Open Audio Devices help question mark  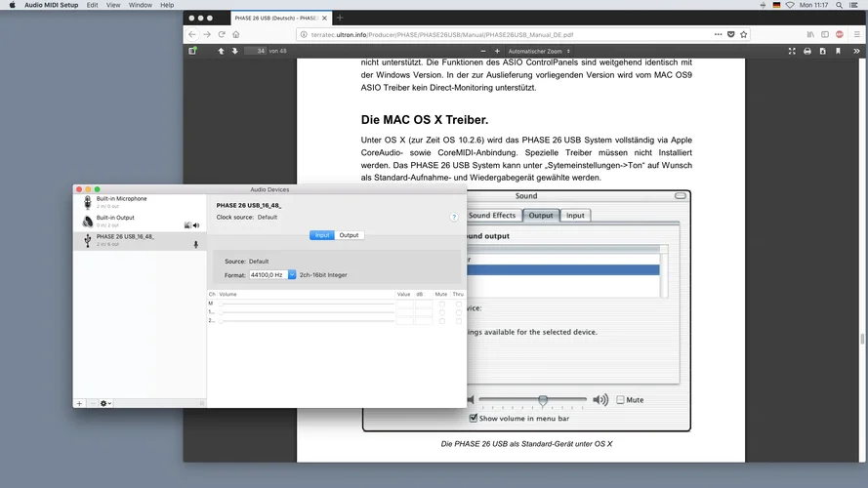[x=454, y=217]
